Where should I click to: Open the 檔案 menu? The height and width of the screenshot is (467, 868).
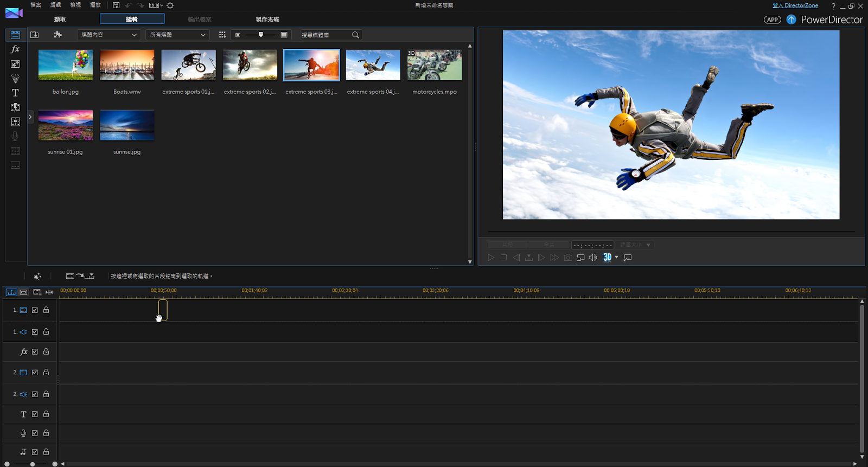36,5
